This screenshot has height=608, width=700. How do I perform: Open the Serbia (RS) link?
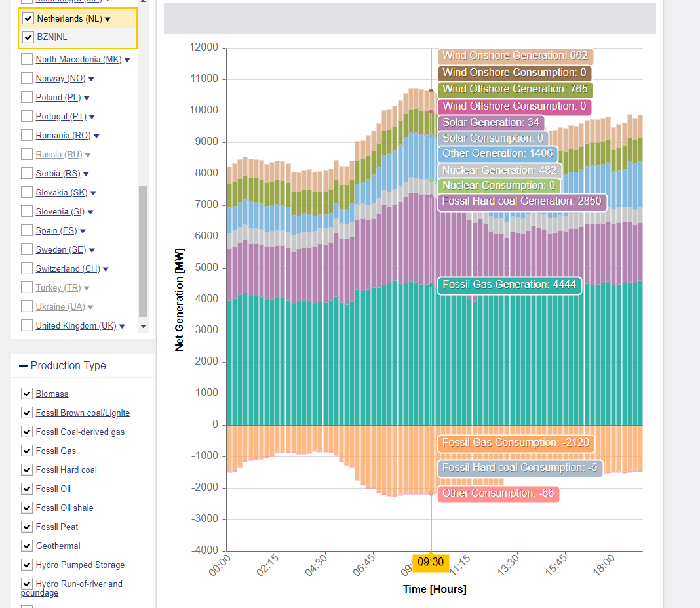tap(58, 173)
